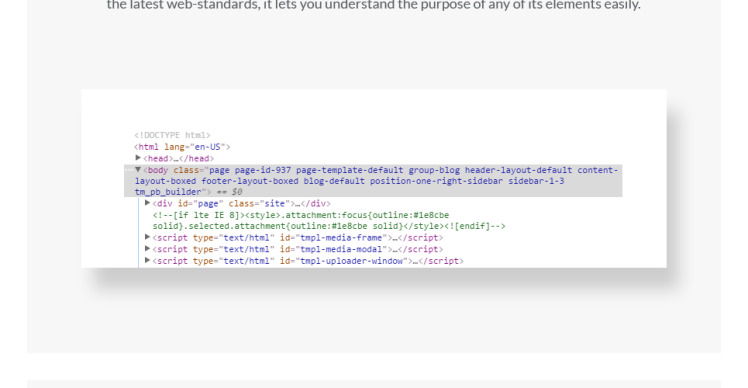Click the web-standards description paragraph
This screenshot has width=748, height=388.
click(x=374, y=5)
